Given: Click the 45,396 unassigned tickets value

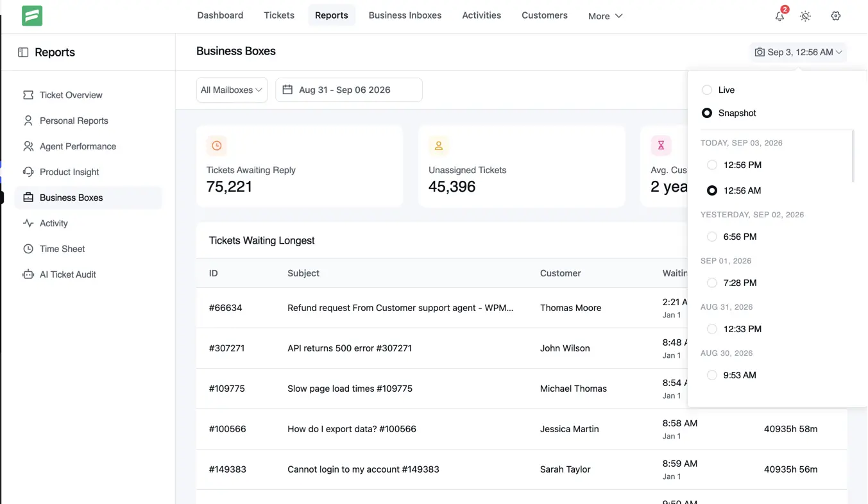Looking at the screenshot, I should coord(452,187).
